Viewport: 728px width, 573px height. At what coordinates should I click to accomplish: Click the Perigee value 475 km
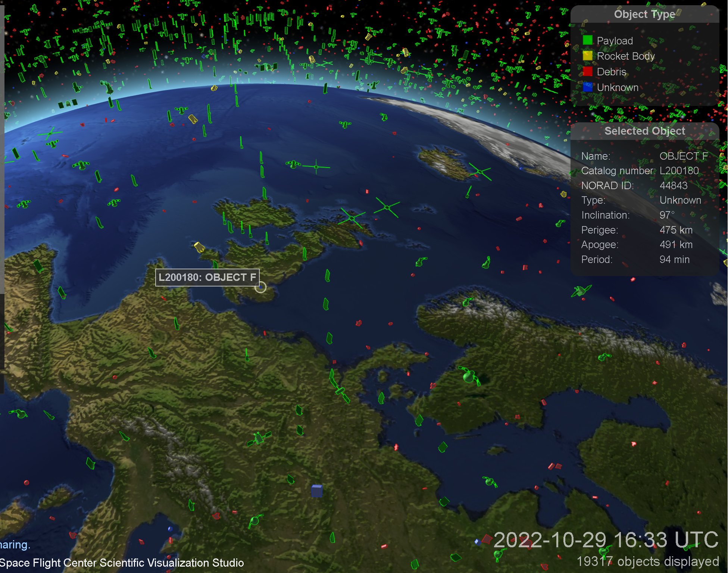(676, 230)
